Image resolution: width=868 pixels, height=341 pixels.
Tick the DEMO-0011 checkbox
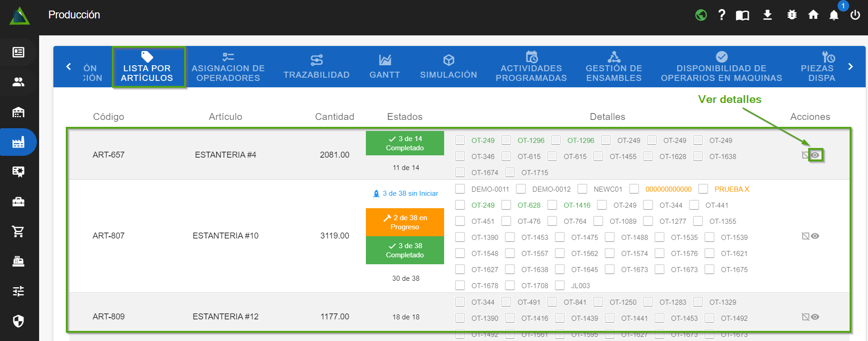[x=460, y=189]
